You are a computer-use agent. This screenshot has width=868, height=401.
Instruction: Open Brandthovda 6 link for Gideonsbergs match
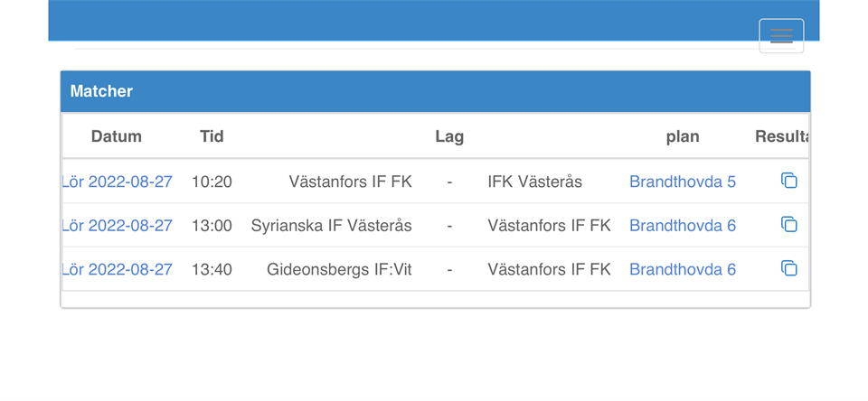point(683,269)
